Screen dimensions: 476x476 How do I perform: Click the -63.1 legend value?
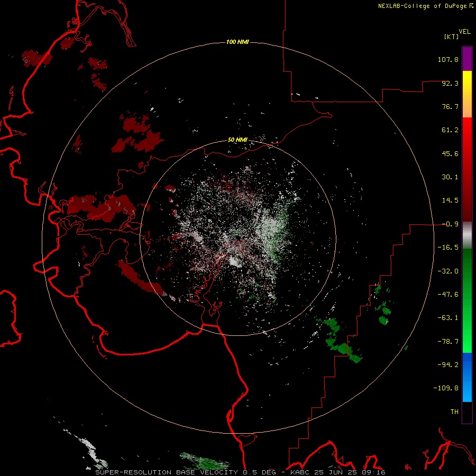tap(448, 318)
